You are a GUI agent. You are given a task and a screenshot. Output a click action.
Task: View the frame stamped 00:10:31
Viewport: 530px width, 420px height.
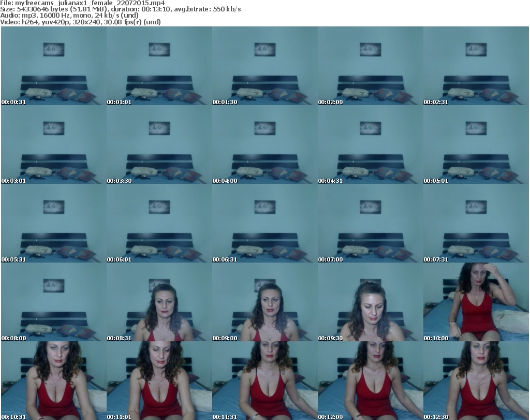pos(54,381)
